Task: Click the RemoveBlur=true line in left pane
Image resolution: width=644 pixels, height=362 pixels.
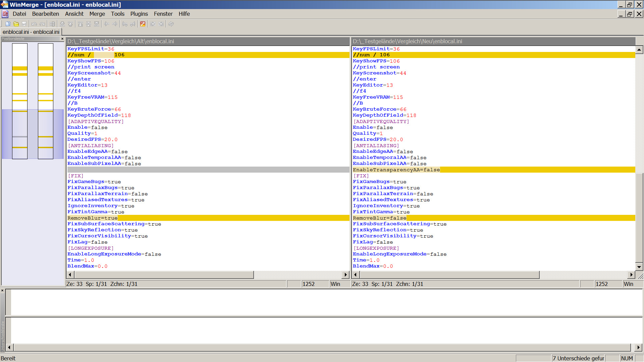Action: 93,218
